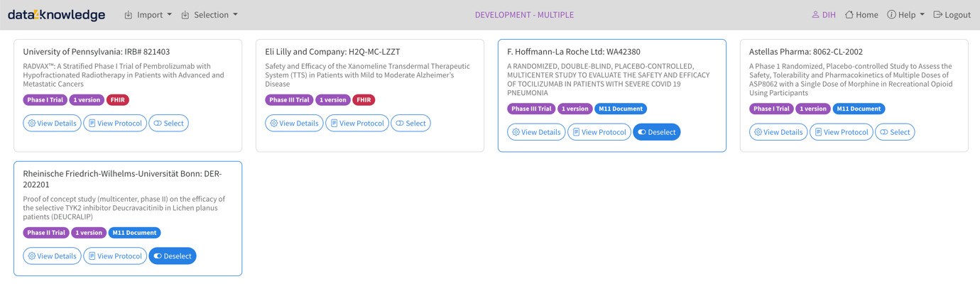Image resolution: width=980 pixels, height=301 pixels.
Task: Expand the Import dropdown menu
Action: [148, 15]
